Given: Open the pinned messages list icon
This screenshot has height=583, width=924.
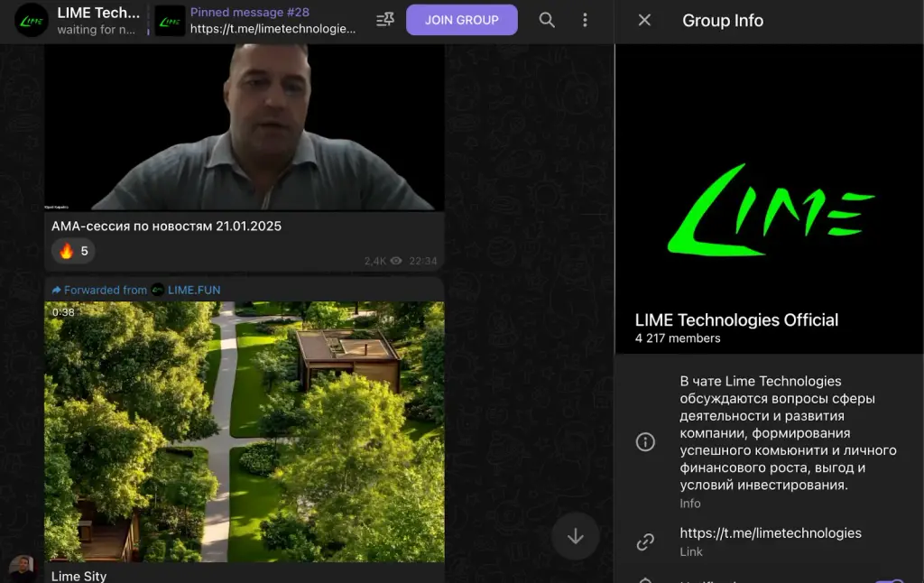Looking at the screenshot, I should tap(384, 20).
